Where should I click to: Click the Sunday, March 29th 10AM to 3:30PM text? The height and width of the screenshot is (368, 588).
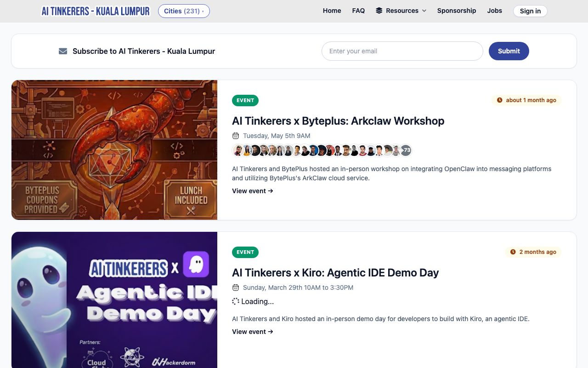[298, 287]
